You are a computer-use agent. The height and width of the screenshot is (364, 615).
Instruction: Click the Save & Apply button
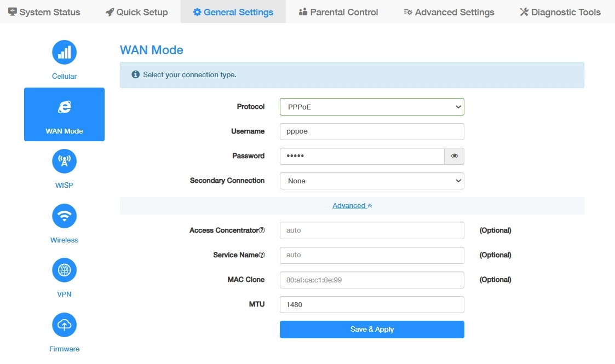[x=372, y=330]
